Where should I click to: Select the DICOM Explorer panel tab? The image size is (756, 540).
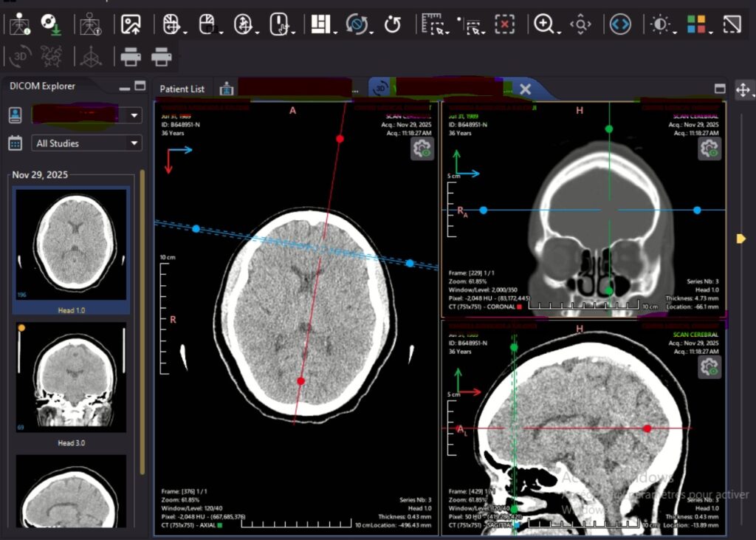42,86
